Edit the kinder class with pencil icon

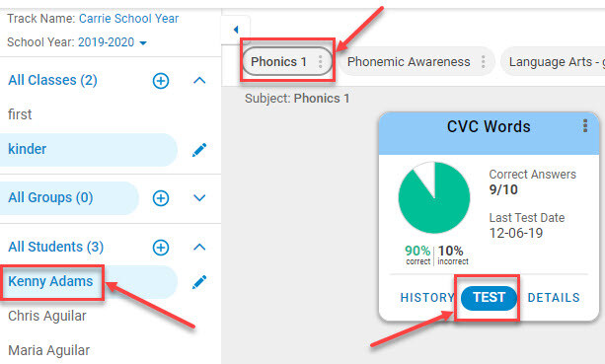(199, 150)
